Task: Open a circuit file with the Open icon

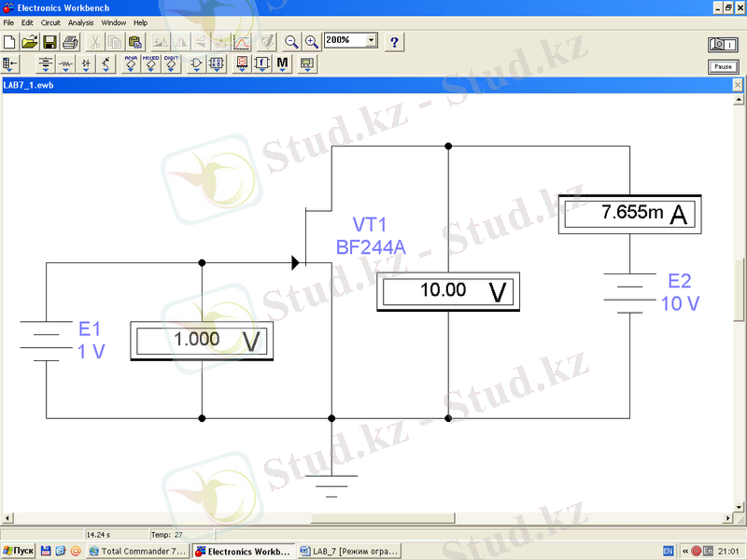Action: [x=29, y=42]
